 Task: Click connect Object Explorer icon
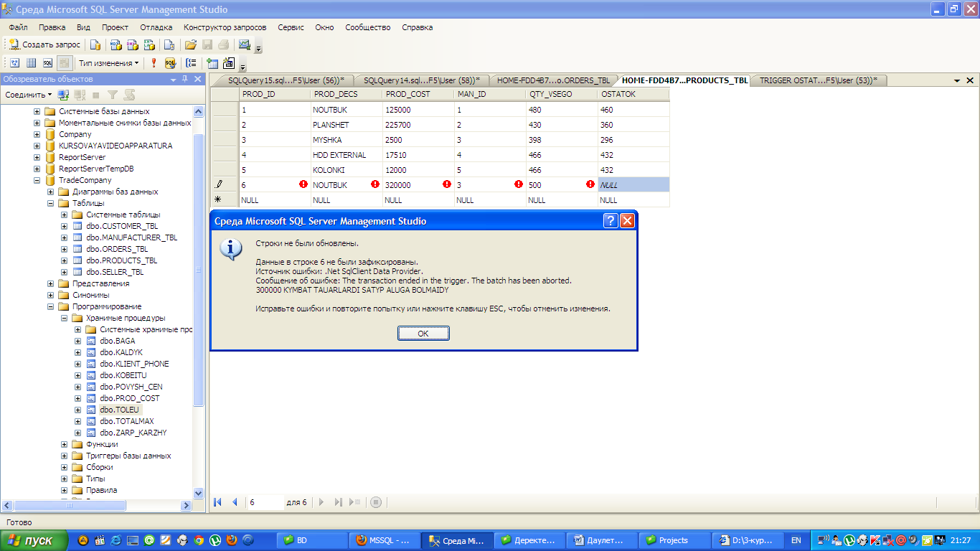click(x=63, y=95)
